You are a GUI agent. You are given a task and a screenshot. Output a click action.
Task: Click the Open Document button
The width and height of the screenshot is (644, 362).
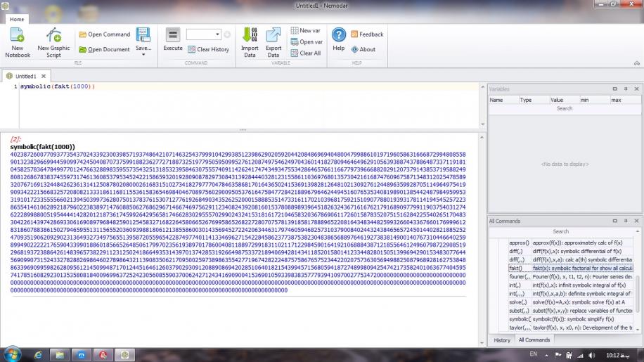[x=104, y=49]
